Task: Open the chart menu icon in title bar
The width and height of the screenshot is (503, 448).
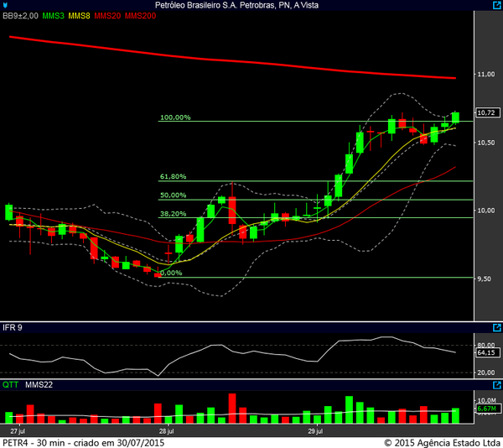Action: [x=6, y=5]
